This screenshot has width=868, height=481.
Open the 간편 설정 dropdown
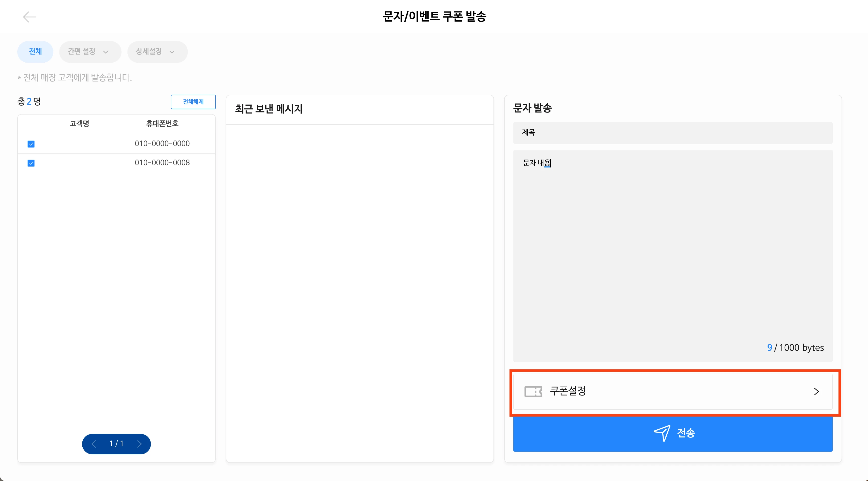[90, 52]
